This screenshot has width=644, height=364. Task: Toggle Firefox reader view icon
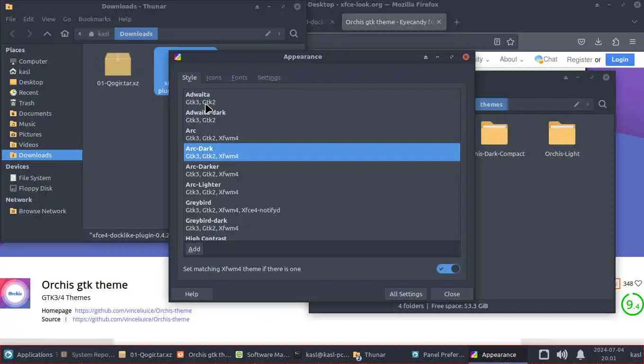click(x=497, y=42)
